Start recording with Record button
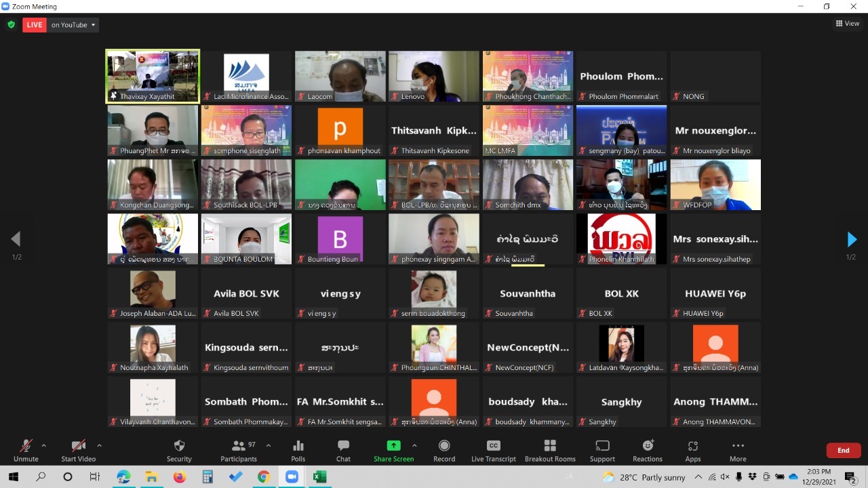The image size is (868, 488). (x=444, y=450)
